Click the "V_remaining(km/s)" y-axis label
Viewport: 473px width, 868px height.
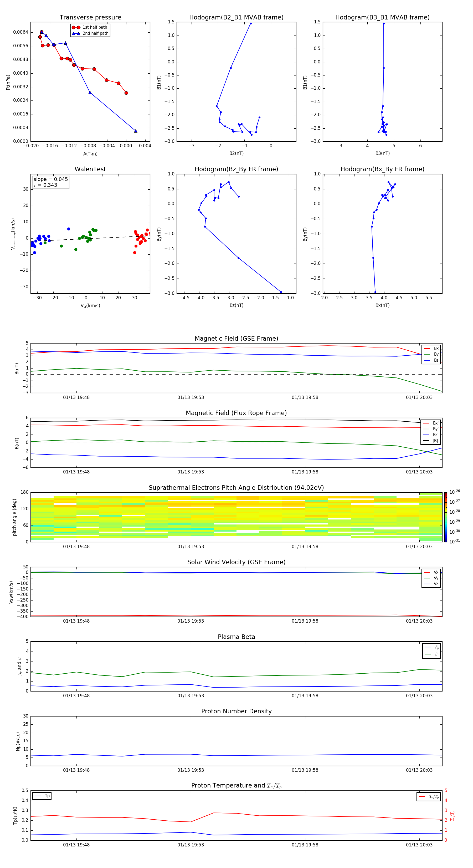(x=13, y=234)
